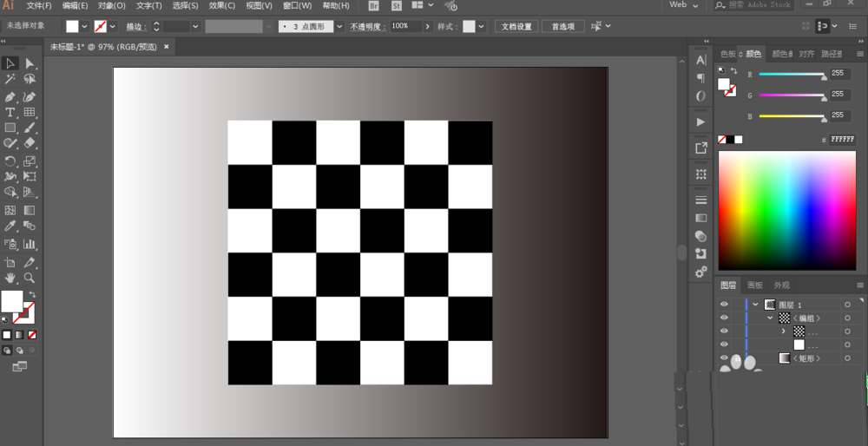Select the Symbol Sprayer tool
The width and height of the screenshot is (868, 446).
coord(10,244)
